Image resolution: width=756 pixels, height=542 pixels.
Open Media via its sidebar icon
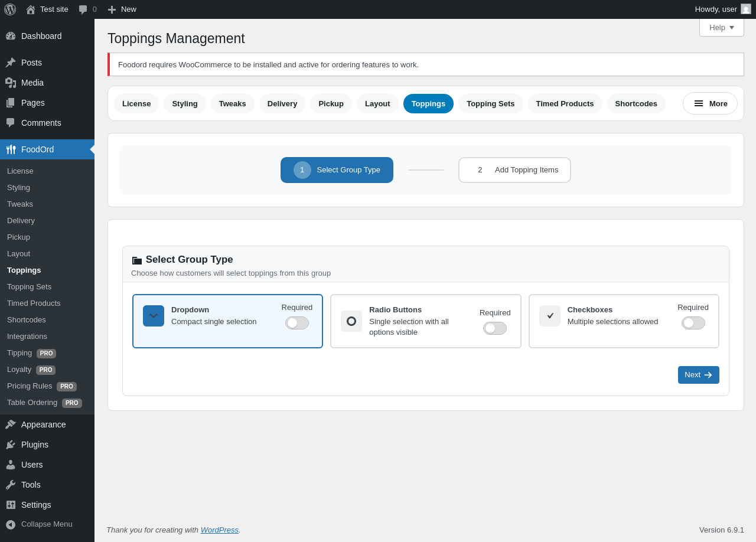coord(11,83)
